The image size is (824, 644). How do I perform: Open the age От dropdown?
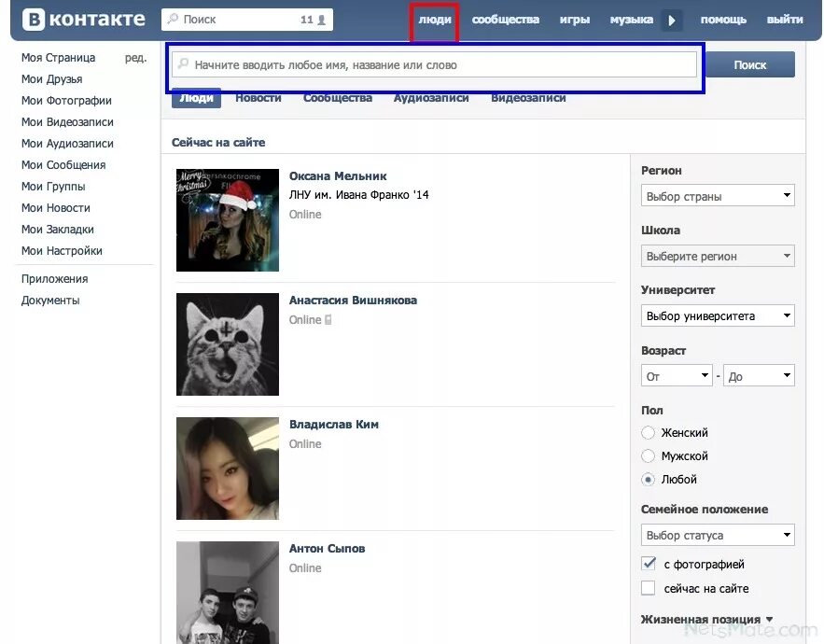(x=677, y=376)
